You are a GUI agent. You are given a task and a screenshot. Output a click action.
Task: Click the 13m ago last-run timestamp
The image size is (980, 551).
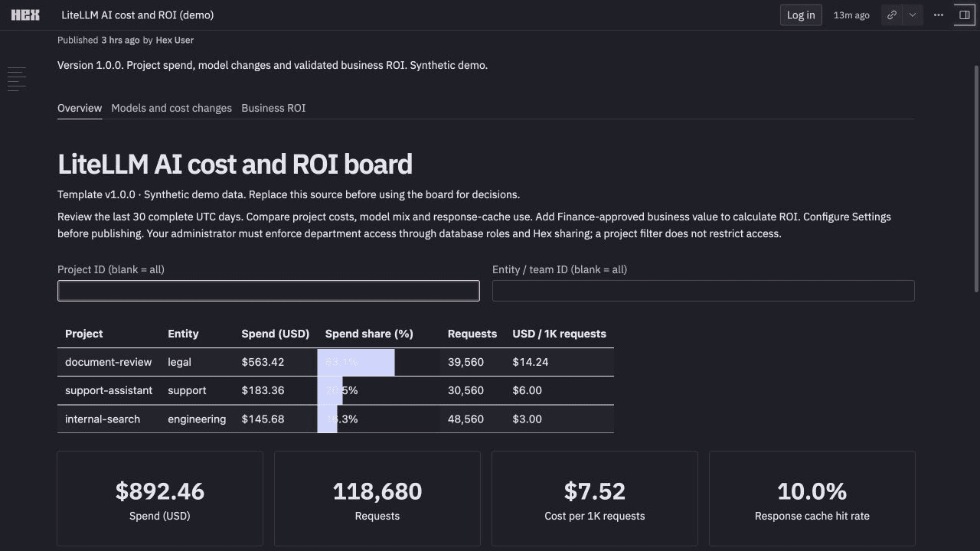tap(851, 15)
